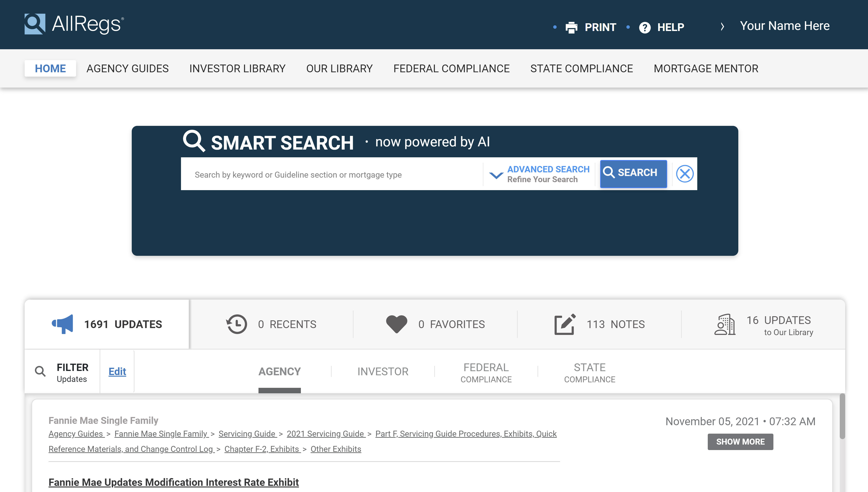Open MORTGAGE MENTOR menu

706,69
